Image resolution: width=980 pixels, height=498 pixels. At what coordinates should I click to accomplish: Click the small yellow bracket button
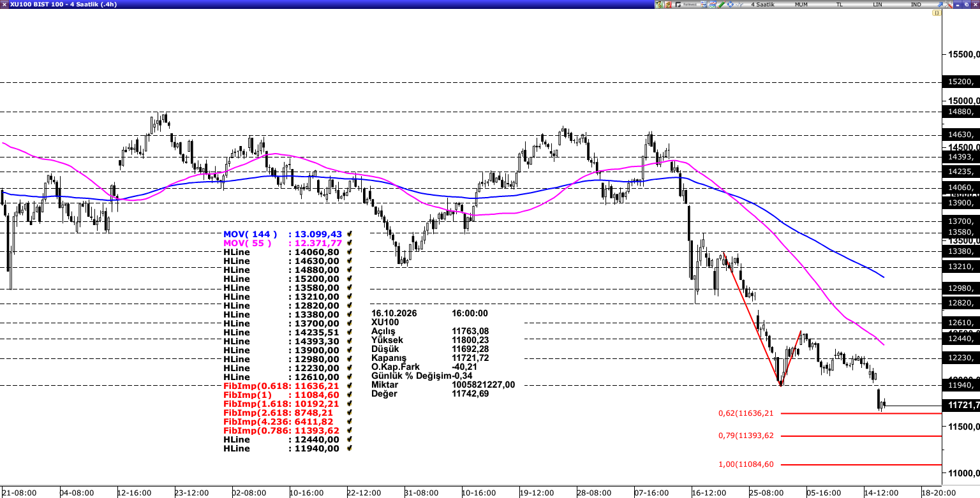click(937, 13)
